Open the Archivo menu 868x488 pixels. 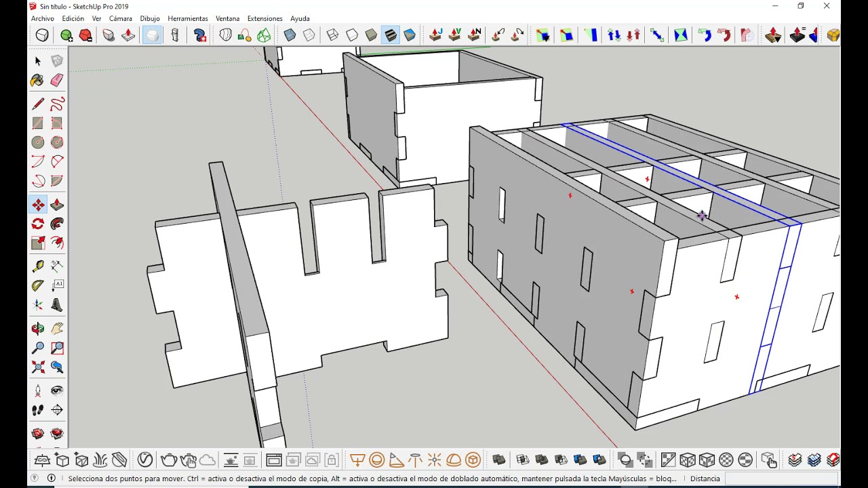tap(43, 18)
